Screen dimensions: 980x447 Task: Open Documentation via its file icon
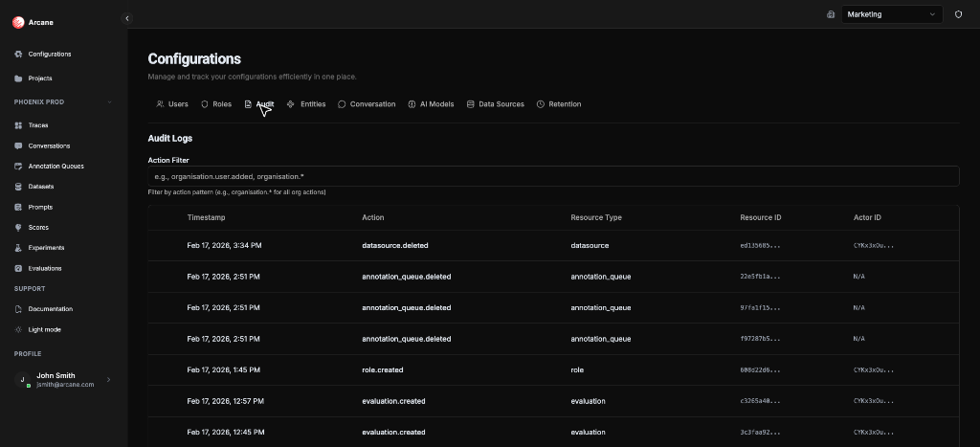coord(18,309)
